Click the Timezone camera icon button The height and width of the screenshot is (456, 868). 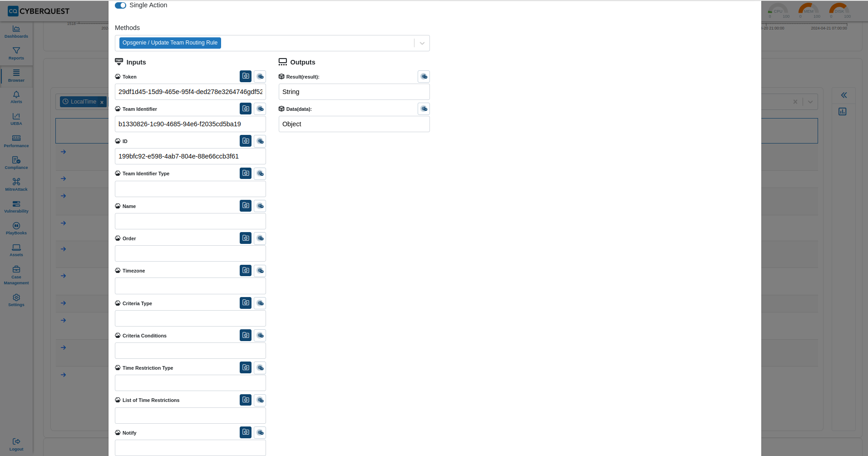point(246,270)
